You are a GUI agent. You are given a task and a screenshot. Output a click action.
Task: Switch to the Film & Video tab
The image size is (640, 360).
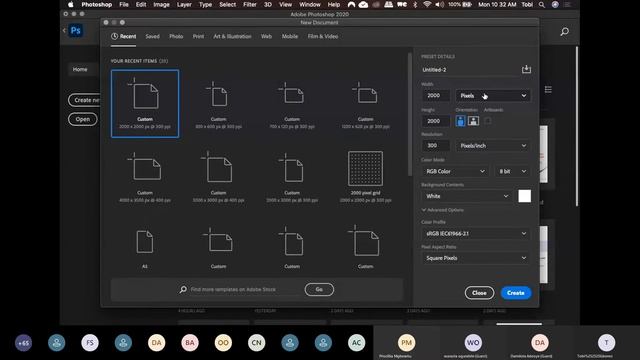coord(323,36)
